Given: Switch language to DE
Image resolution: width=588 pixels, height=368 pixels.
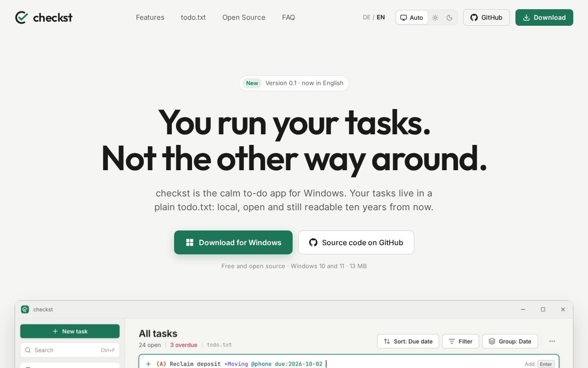Looking at the screenshot, I should (367, 17).
